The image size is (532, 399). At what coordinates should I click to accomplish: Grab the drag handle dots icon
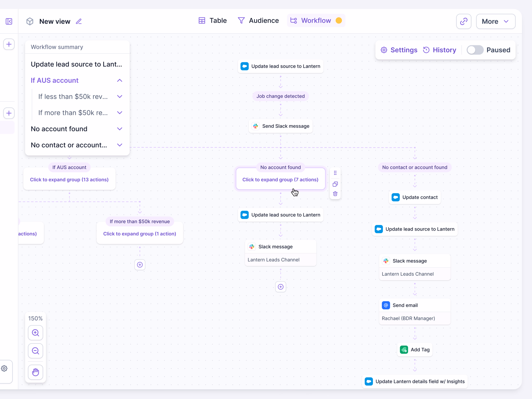pyautogui.click(x=335, y=173)
